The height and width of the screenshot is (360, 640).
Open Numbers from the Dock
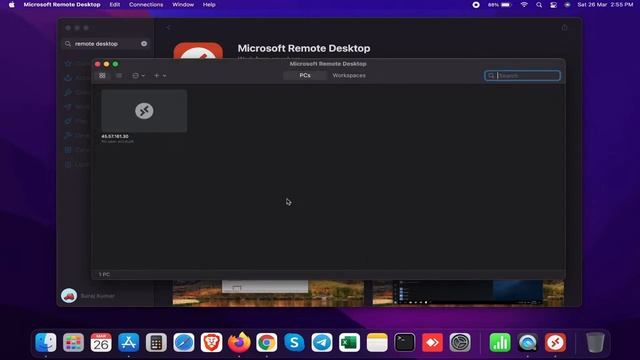(500, 342)
